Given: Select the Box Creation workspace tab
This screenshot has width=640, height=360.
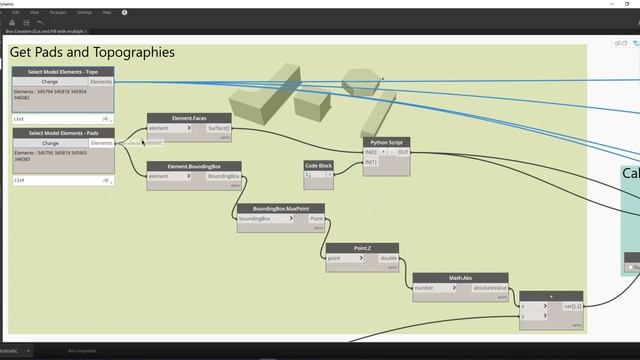Looking at the screenshot, I should pos(44,31).
